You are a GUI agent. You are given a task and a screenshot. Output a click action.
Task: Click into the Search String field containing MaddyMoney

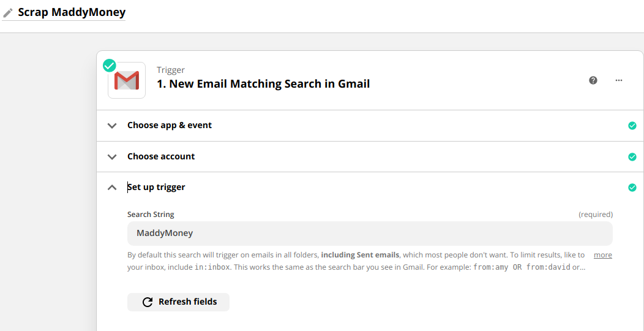(x=370, y=234)
